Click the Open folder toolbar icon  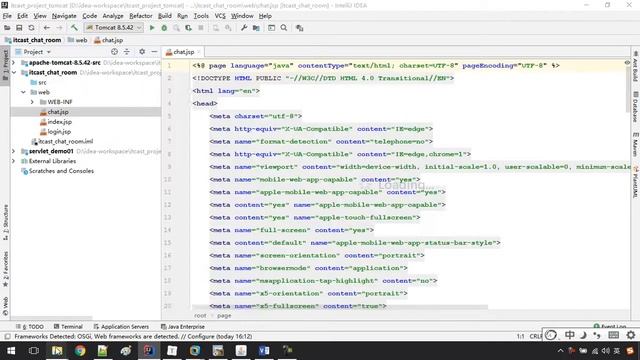pyautogui.click(x=7, y=28)
